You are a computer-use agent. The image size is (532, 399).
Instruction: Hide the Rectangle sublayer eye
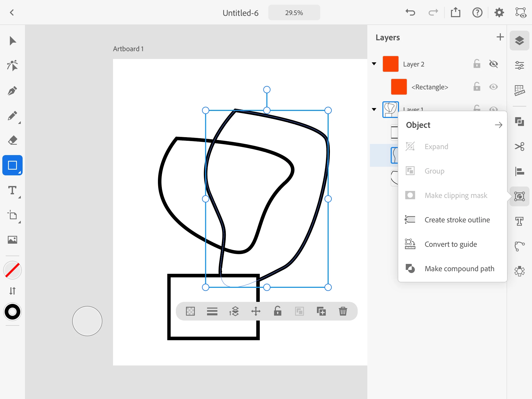pos(493,87)
